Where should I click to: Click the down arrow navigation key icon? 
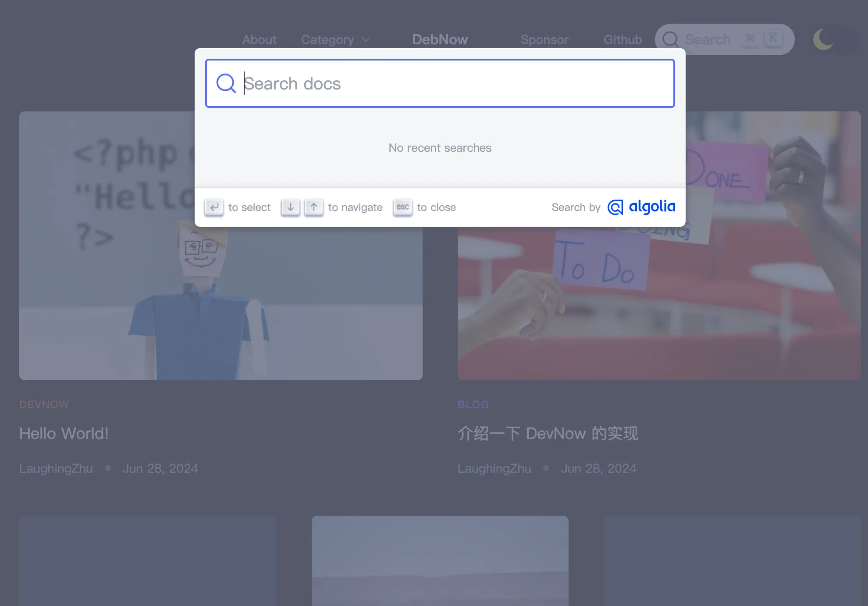click(290, 207)
